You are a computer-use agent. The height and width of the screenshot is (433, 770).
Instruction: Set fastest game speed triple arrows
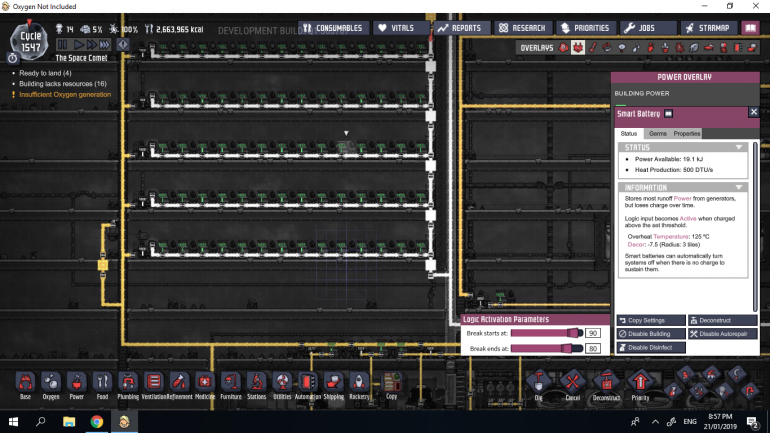tap(104, 45)
